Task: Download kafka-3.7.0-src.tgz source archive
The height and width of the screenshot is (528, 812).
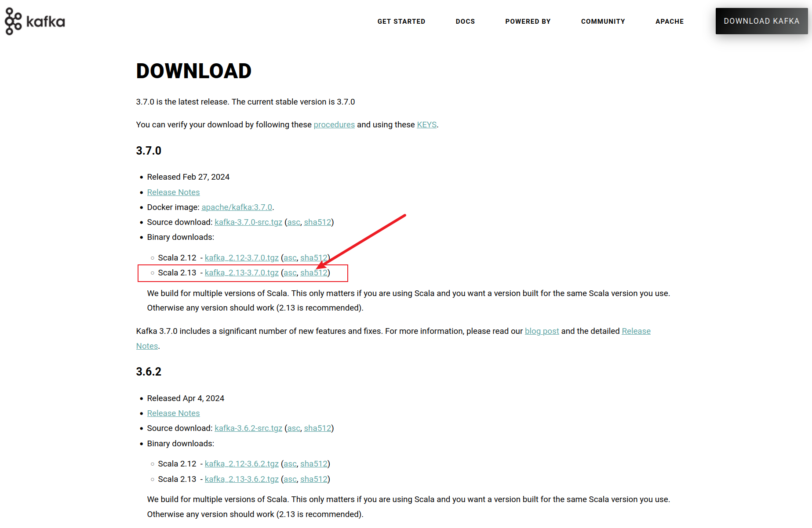Action: pyautogui.click(x=248, y=222)
